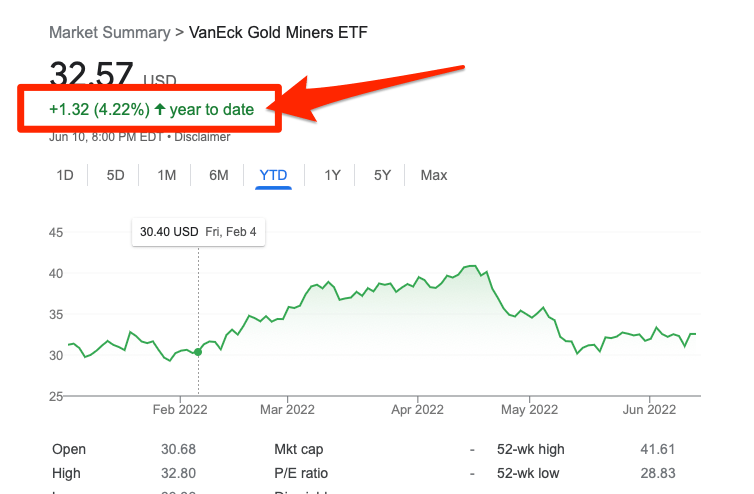This screenshot has width=754, height=494.
Task: Open the Disclaimer link
Action: pos(203,136)
